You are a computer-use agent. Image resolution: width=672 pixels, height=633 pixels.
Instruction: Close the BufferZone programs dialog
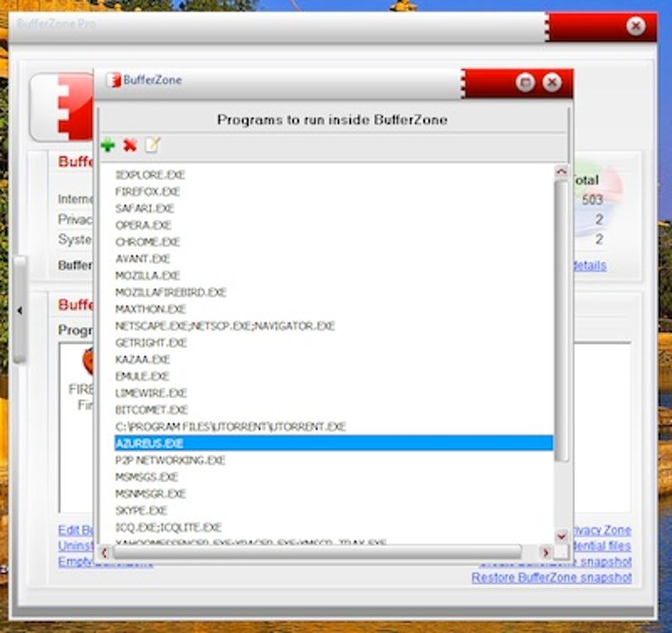552,82
